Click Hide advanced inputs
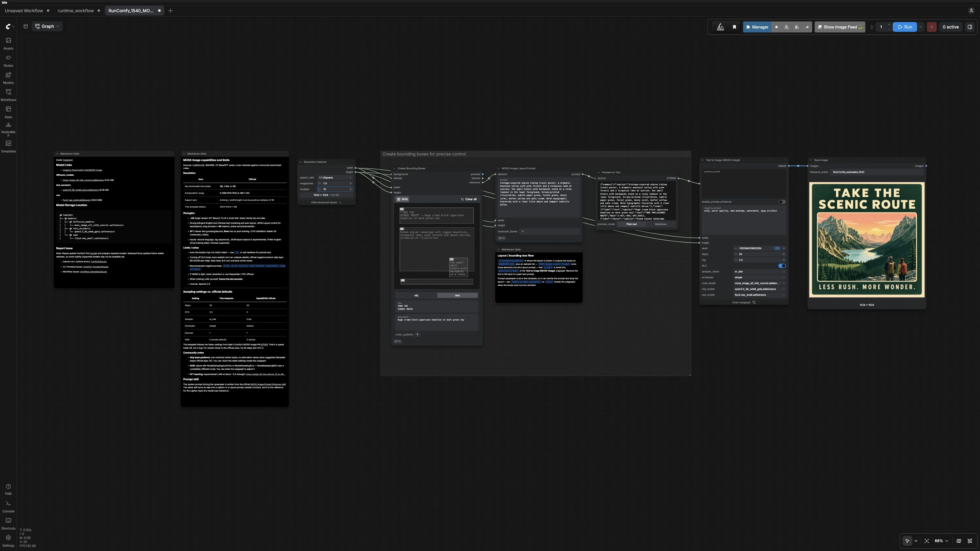Image resolution: width=980 pixels, height=551 pixels. 326,202
